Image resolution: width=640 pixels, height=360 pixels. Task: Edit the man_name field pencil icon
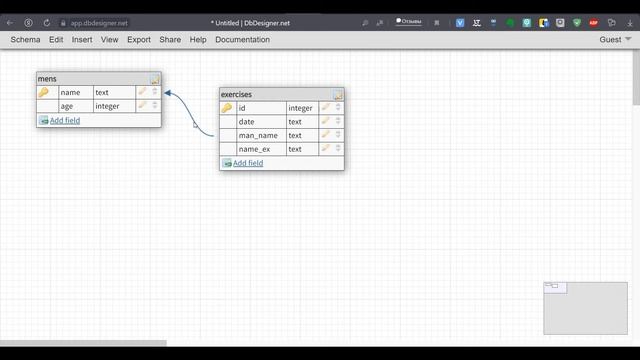click(325, 134)
